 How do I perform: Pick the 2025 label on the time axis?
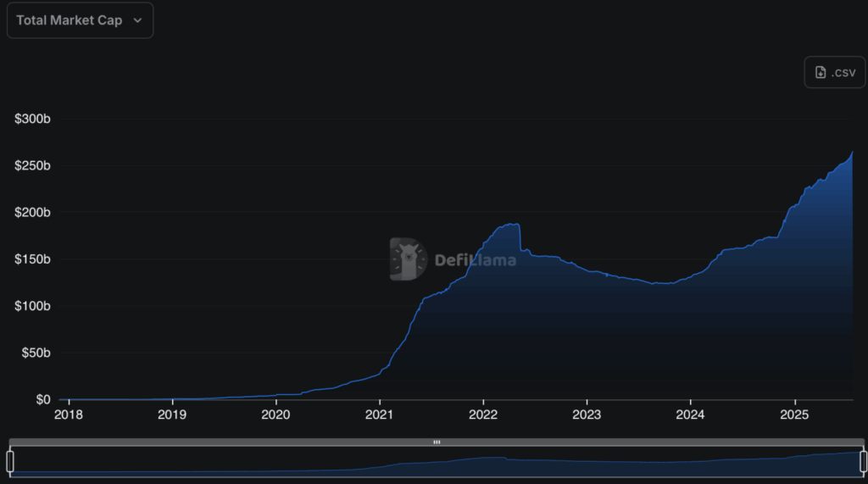794,415
